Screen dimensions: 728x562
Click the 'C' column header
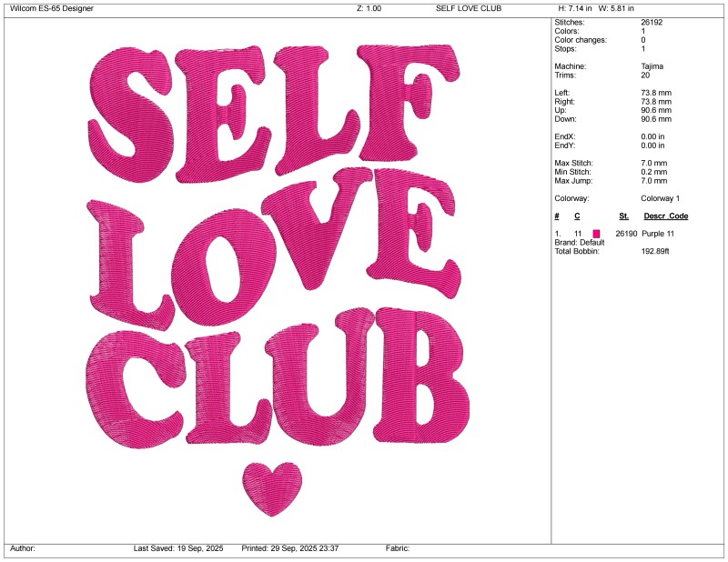tap(577, 216)
